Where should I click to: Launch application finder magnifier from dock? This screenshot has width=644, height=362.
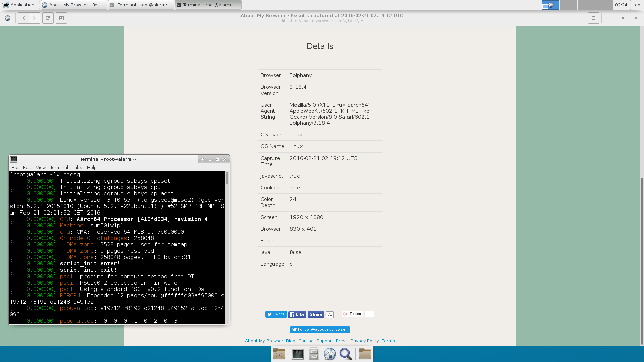pyautogui.click(x=346, y=354)
